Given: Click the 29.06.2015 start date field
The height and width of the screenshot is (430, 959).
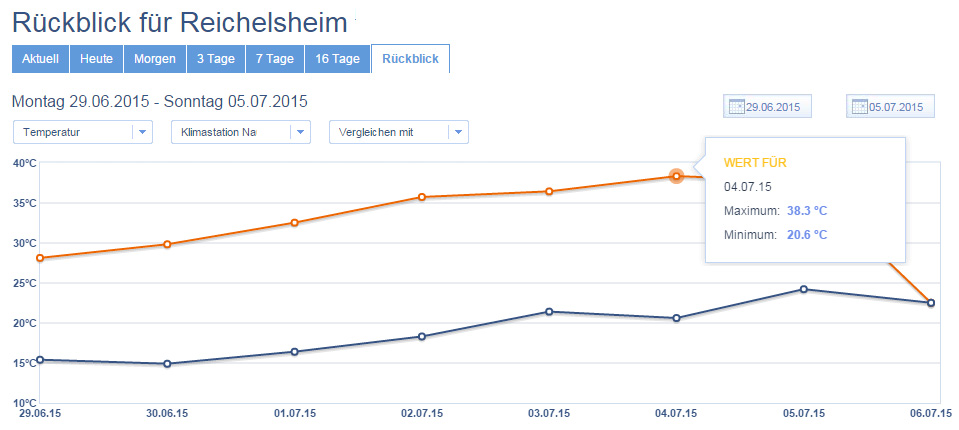Looking at the screenshot, I should [x=773, y=107].
